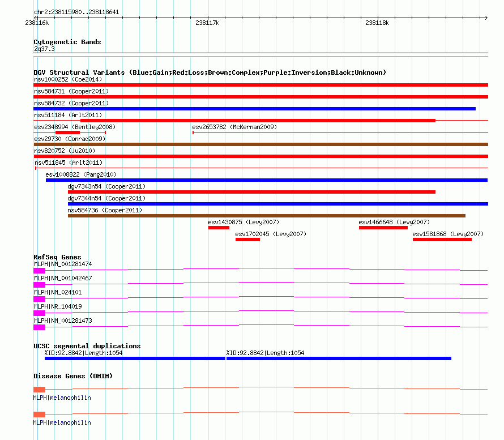Viewport: 504px width, 440px height.
Task: Select the 2q37.3 cytogenetic band label
Action: pos(44,49)
